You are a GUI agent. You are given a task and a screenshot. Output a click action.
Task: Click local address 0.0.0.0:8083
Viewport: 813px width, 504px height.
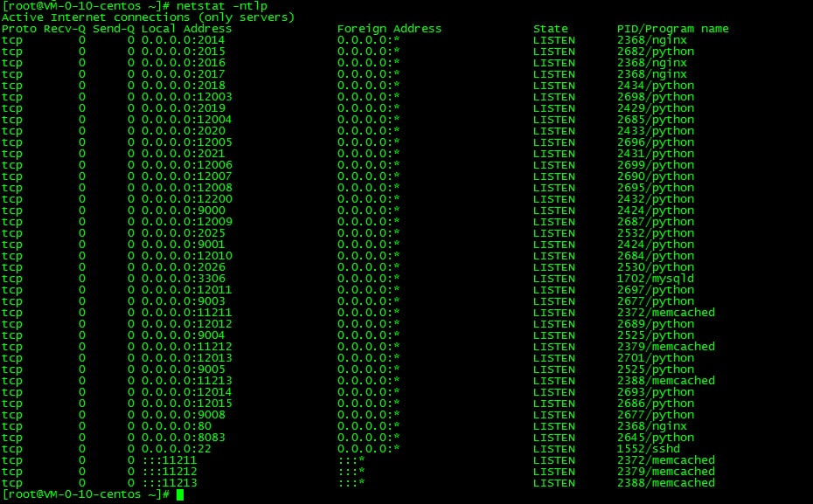pos(184,438)
